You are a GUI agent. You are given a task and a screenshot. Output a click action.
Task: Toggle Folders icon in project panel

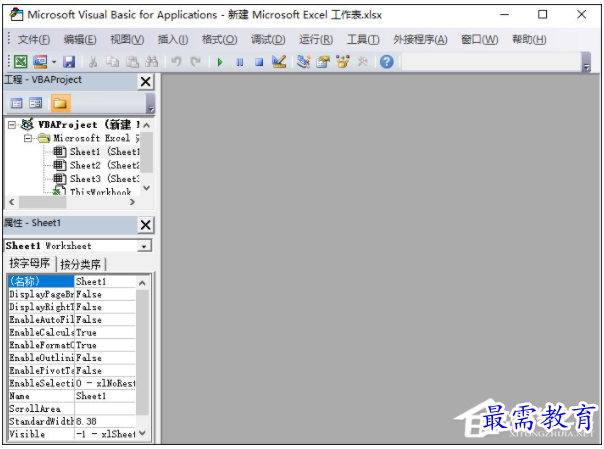[x=60, y=103]
